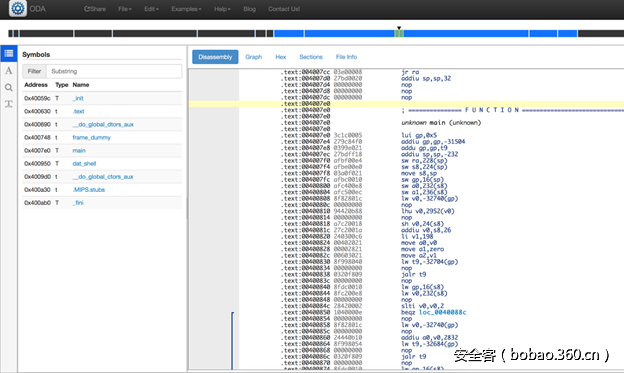
Task: Click the 'move s8,sp' instruction
Action: [x=419, y=174]
